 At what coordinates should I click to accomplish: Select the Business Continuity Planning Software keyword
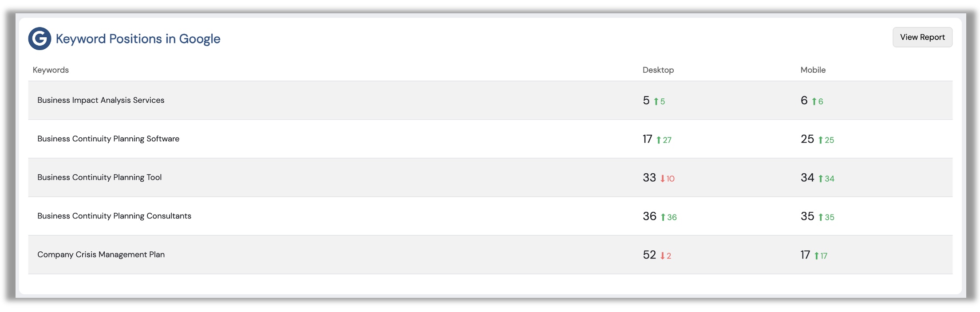click(108, 139)
